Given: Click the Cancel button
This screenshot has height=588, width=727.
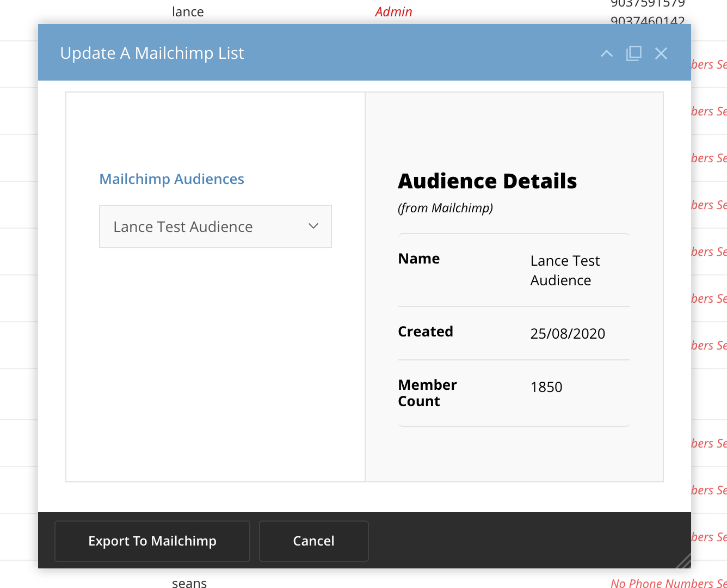Looking at the screenshot, I should [x=314, y=541].
